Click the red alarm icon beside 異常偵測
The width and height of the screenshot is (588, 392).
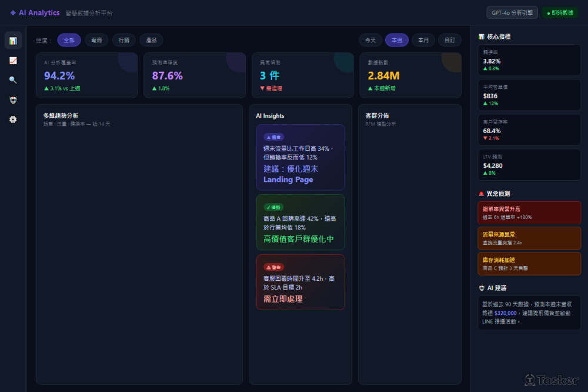point(480,193)
